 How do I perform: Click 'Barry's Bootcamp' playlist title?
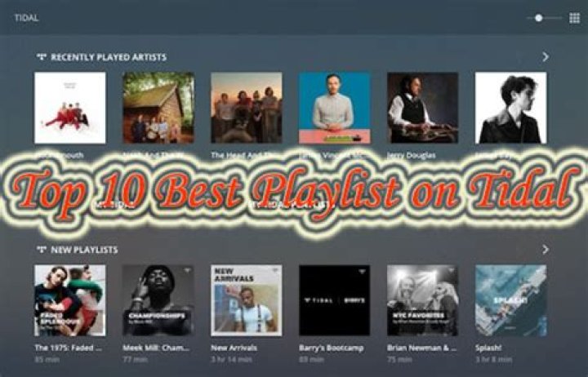coord(331,348)
